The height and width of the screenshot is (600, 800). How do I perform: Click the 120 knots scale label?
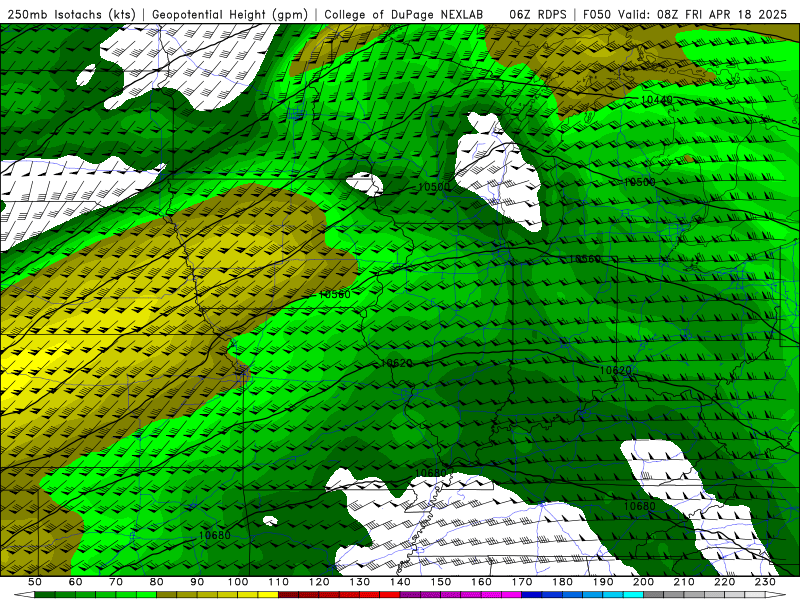[x=319, y=582]
